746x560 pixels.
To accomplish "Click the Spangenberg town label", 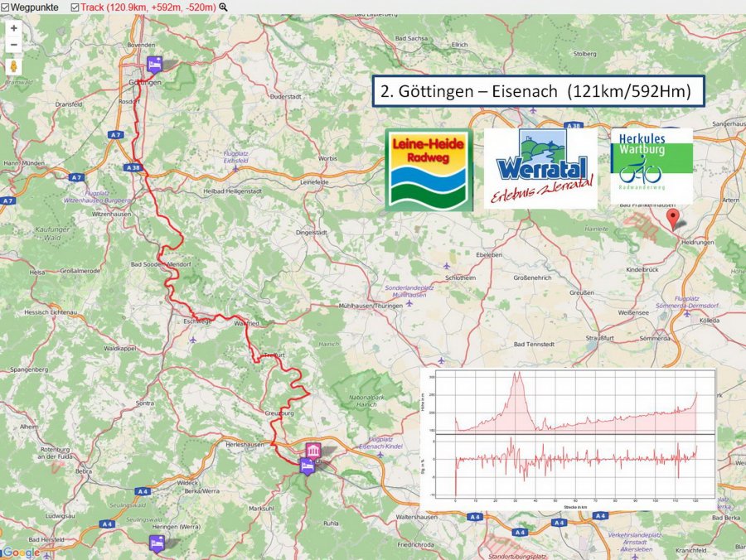I will coord(29,369).
